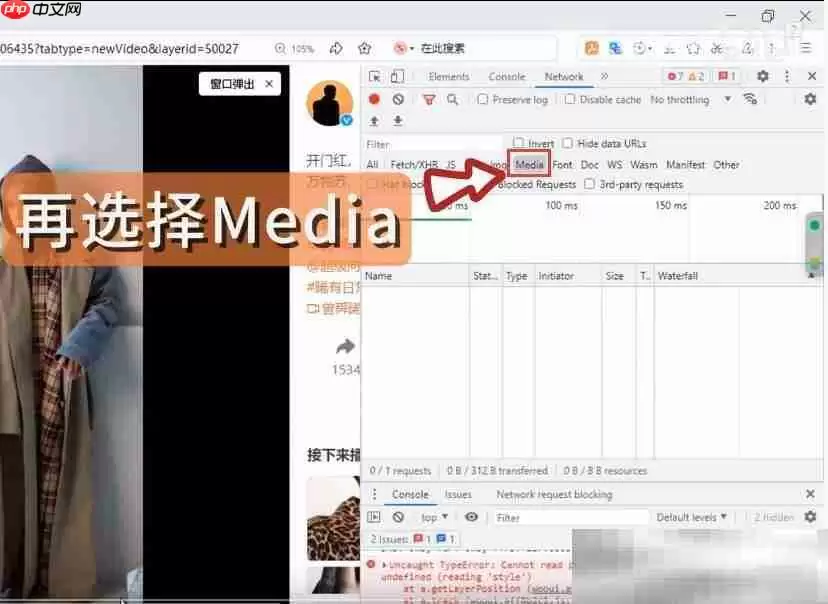The height and width of the screenshot is (604, 828).
Task: Clear the network log using the clear icon
Action: click(397, 99)
